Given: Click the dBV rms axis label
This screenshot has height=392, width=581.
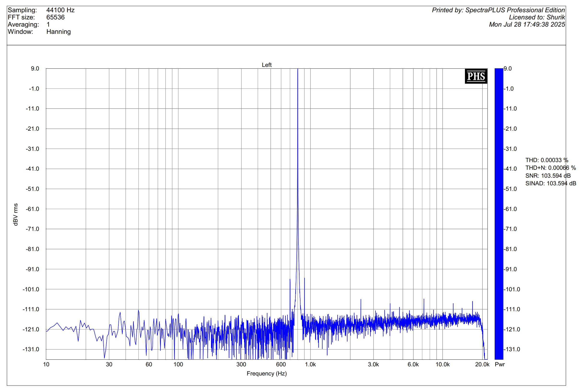Looking at the screenshot, I should (x=16, y=214).
